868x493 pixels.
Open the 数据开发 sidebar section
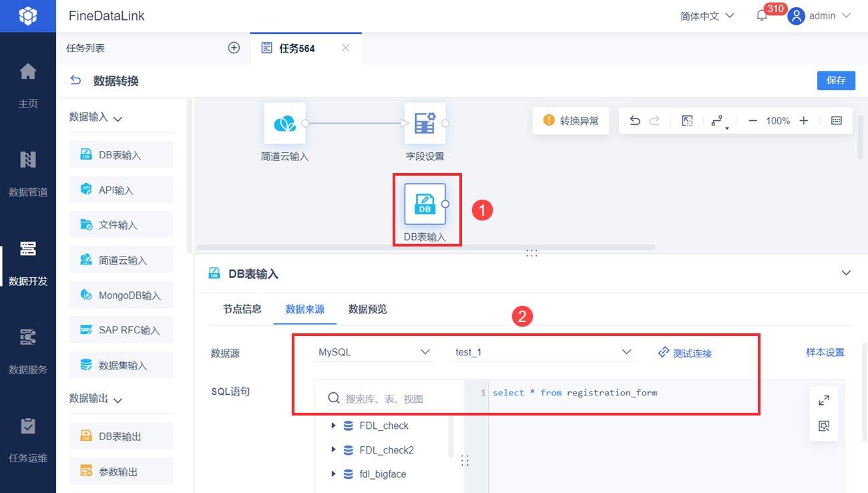(x=28, y=263)
